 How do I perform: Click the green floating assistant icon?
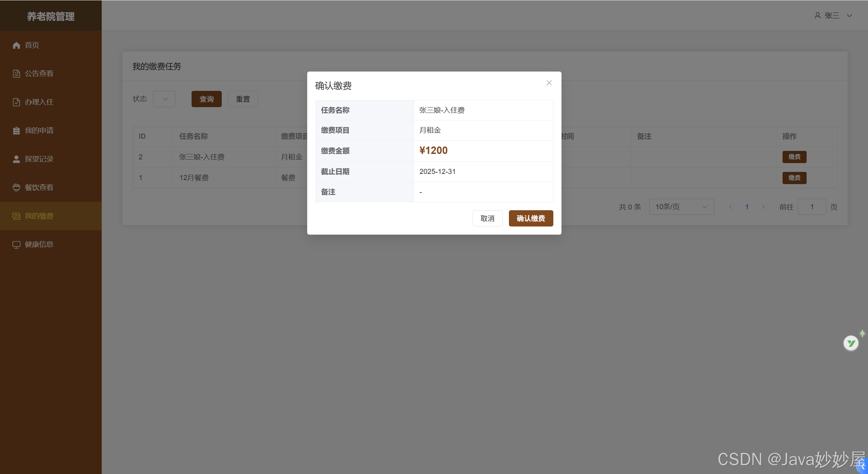coord(851,343)
